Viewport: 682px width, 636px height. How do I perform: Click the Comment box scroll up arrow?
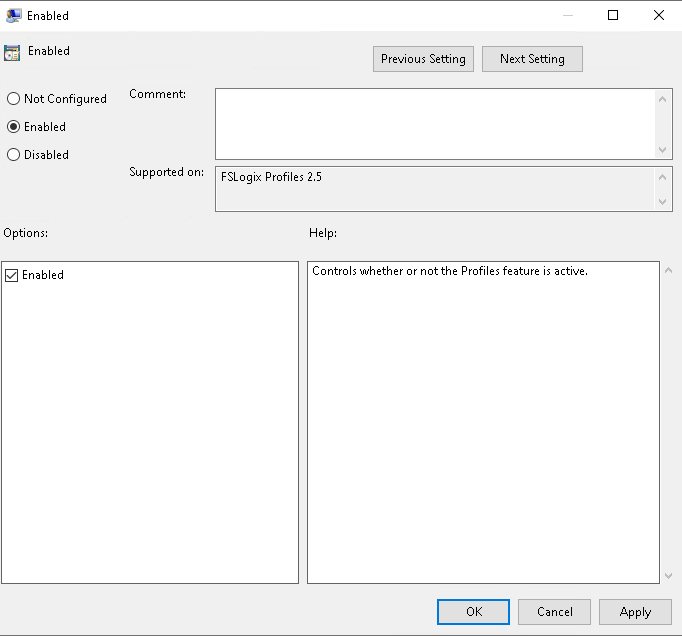662,99
